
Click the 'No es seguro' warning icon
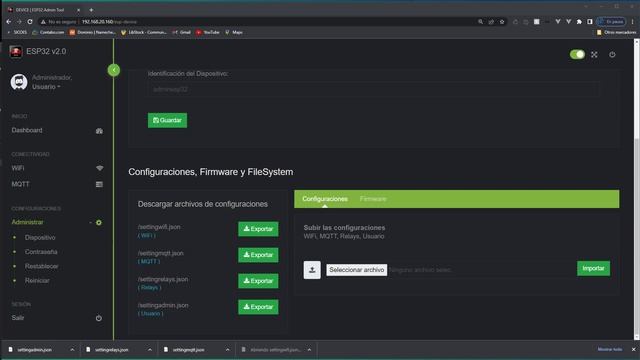(43, 22)
